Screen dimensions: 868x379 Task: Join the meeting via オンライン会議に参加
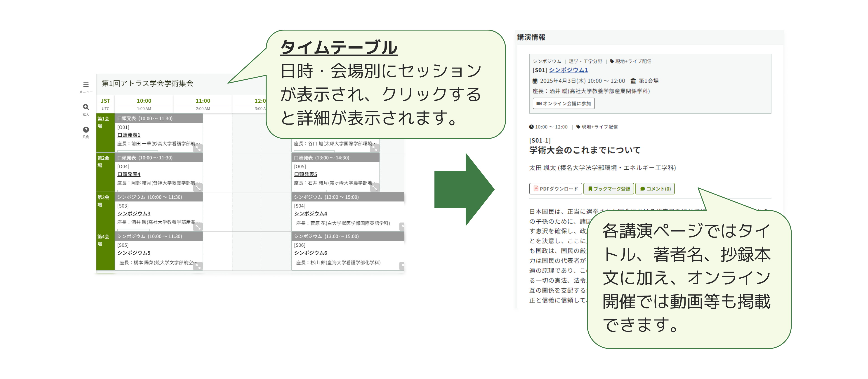tap(564, 104)
